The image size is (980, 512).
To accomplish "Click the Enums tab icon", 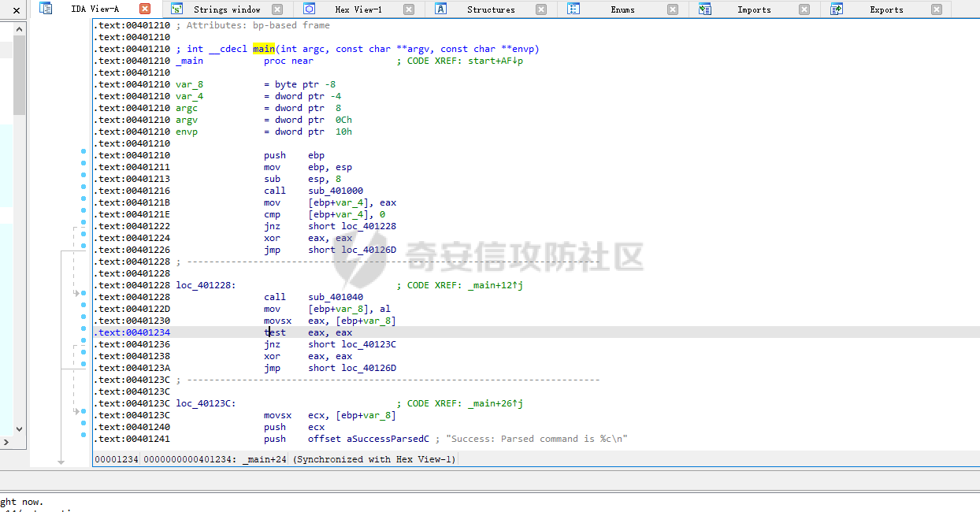I will tap(574, 9).
